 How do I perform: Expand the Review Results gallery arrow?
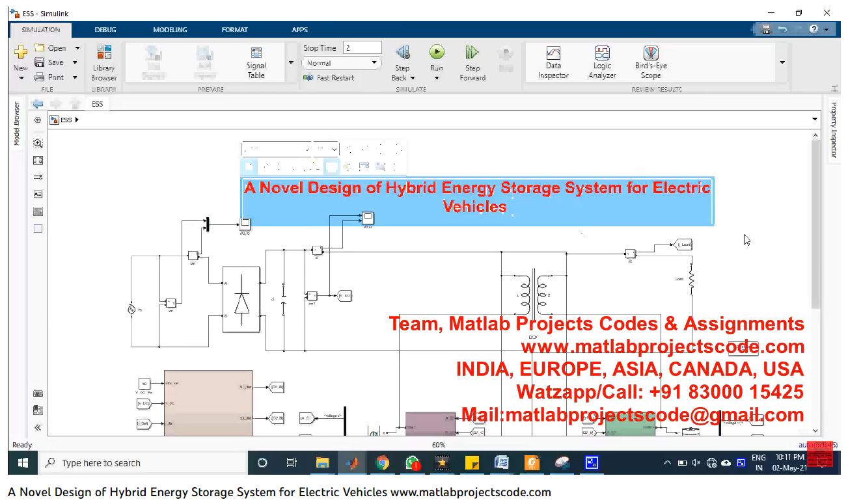click(x=782, y=62)
